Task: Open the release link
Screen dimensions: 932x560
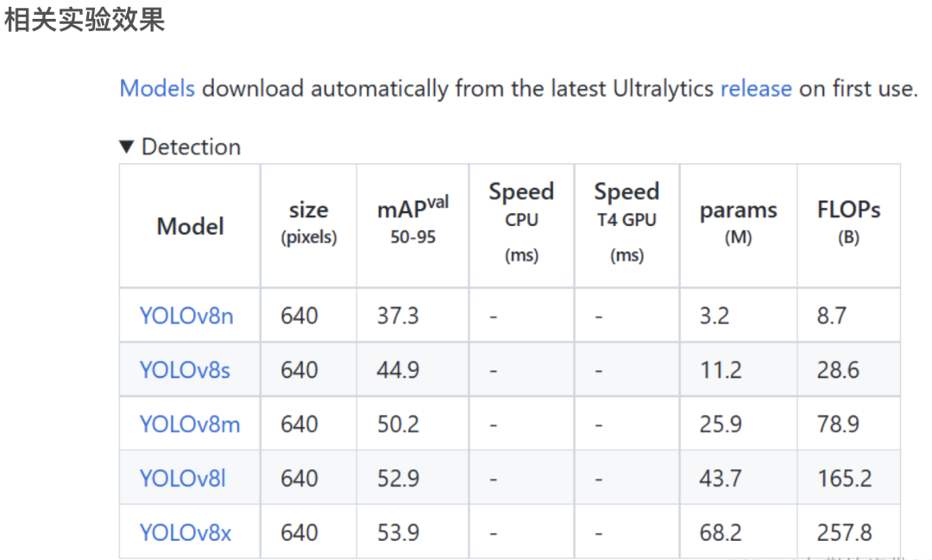Action: tap(756, 89)
